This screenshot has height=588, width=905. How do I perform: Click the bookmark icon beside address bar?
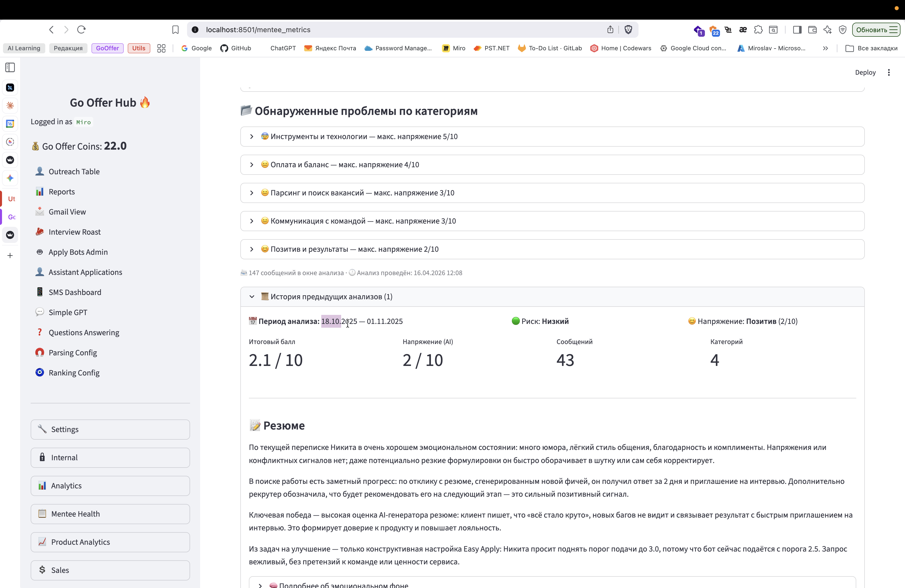[175, 30]
